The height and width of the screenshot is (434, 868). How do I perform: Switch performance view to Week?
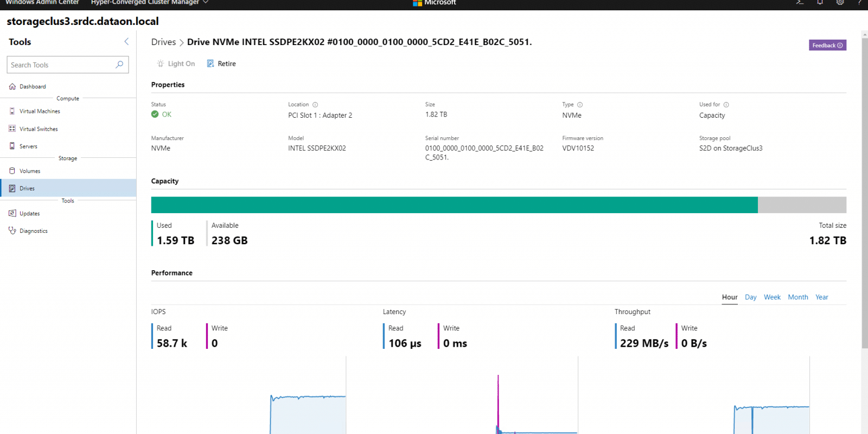point(772,297)
